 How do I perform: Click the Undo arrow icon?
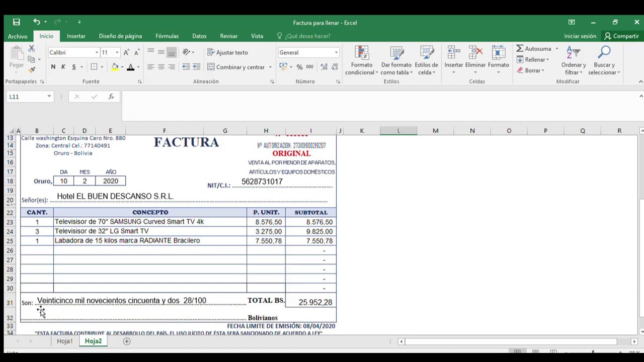tap(36, 22)
